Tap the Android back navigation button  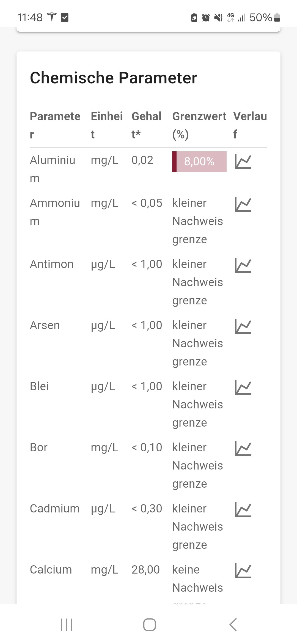(233, 624)
